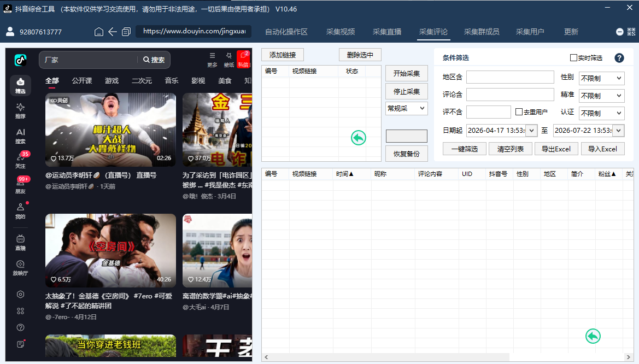
Task: Tick the 去重用户 checkbox
Action: tap(519, 111)
